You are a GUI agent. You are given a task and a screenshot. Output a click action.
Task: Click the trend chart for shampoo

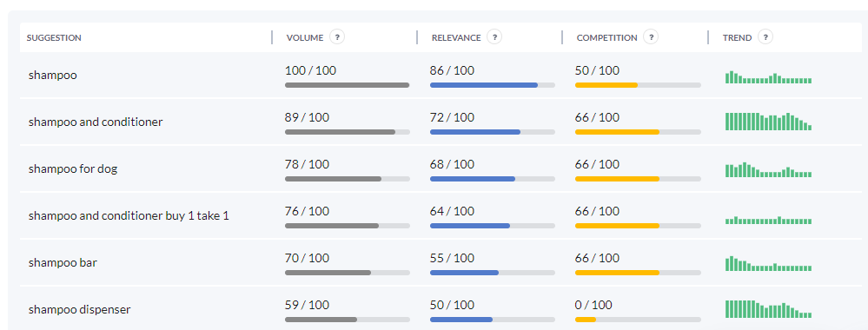[768, 77]
